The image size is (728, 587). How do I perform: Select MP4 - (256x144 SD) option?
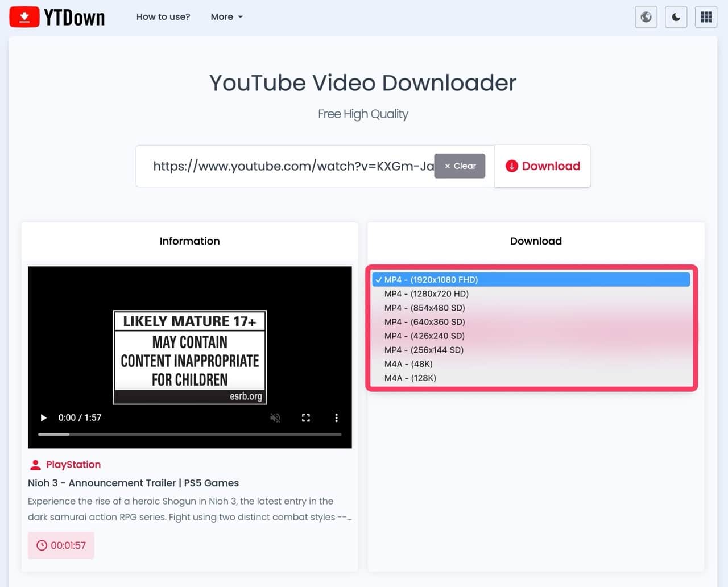click(x=531, y=350)
